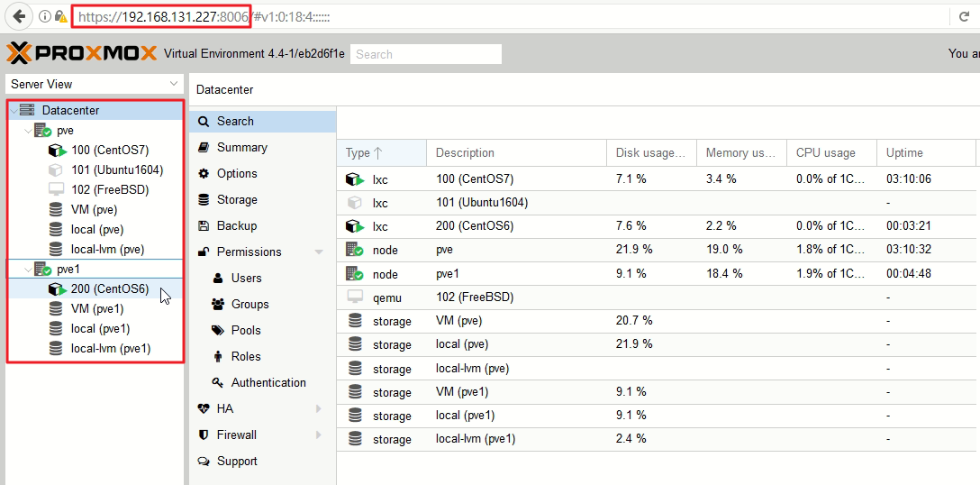Viewport: 980px width, 485px height.
Task: Click the storage icon for local-lvm (pve1) in tree
Action: pos(56,349)
